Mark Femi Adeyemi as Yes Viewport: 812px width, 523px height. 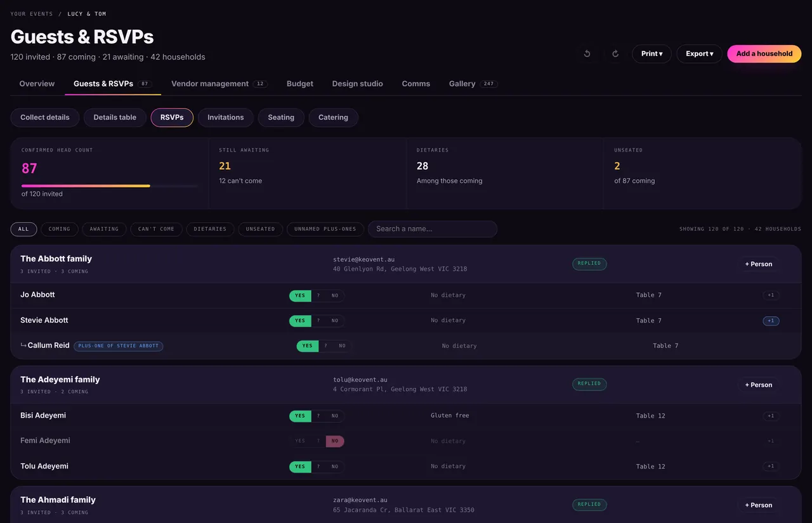coord(300,441)
